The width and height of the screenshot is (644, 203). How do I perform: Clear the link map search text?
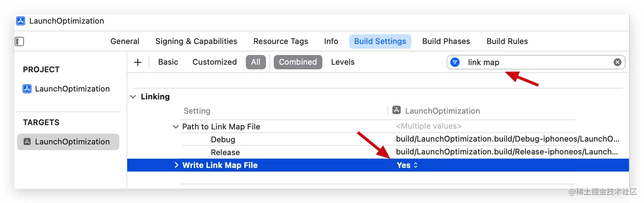pos(617,62)
